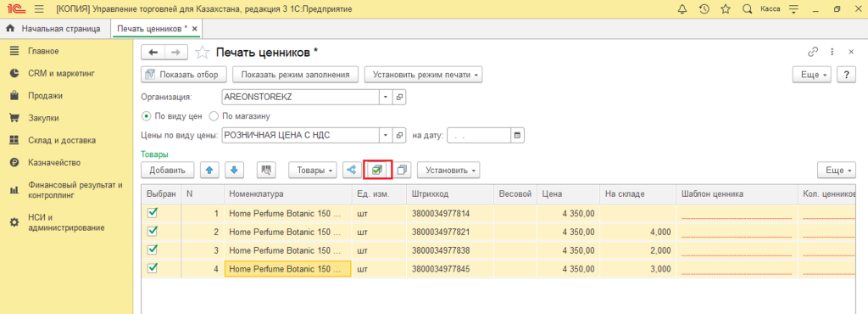Open the main hamburger menu next to 1C logo

(39, 9)
